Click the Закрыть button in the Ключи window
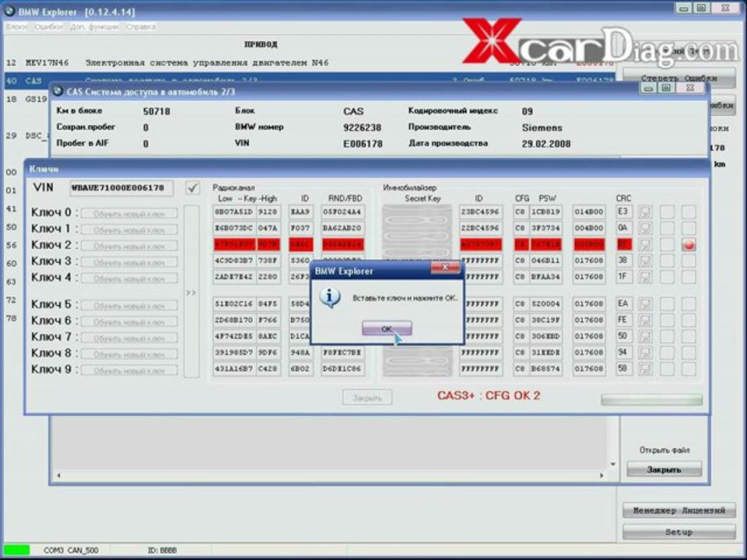 point(367,397)
